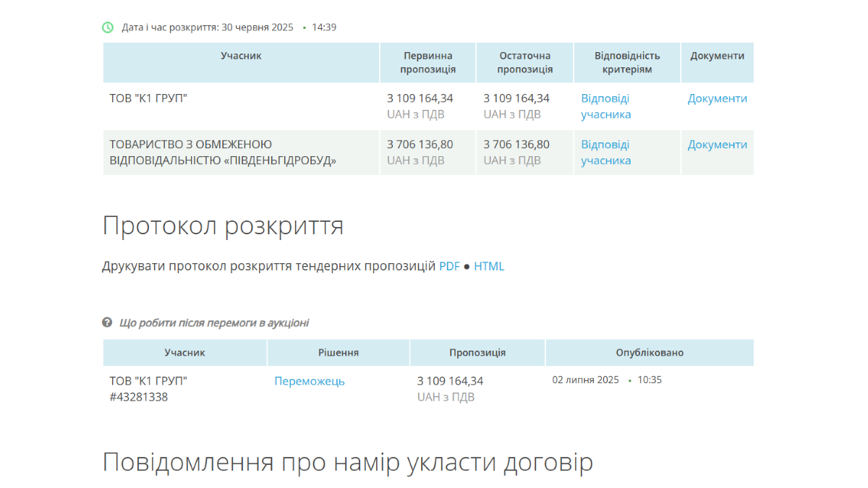
Task: Click the disclosure time 14:39
Action: pos(324,27)
